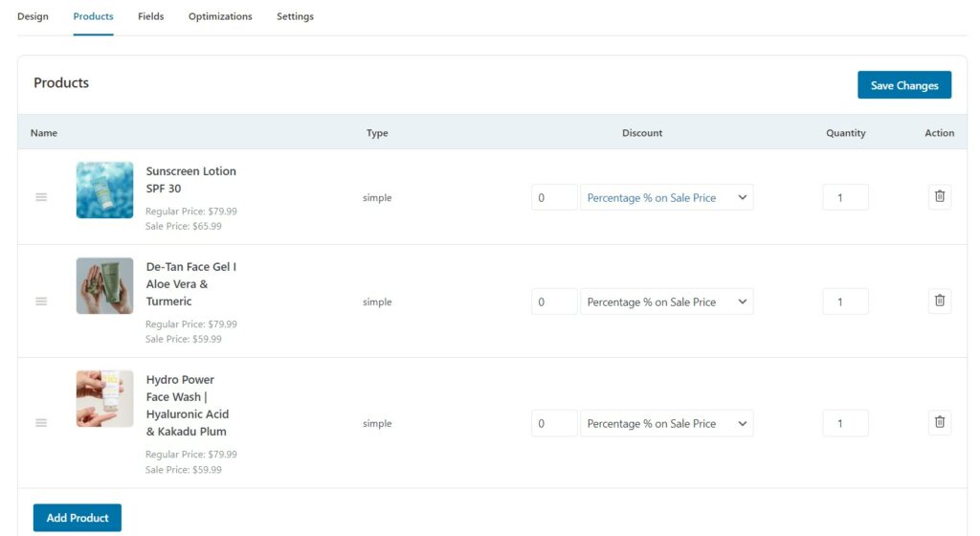This screenshot has height=536, width=980.
Task: Focus the Sunscreen Lotion discount amount field
Action: [554, 197]
